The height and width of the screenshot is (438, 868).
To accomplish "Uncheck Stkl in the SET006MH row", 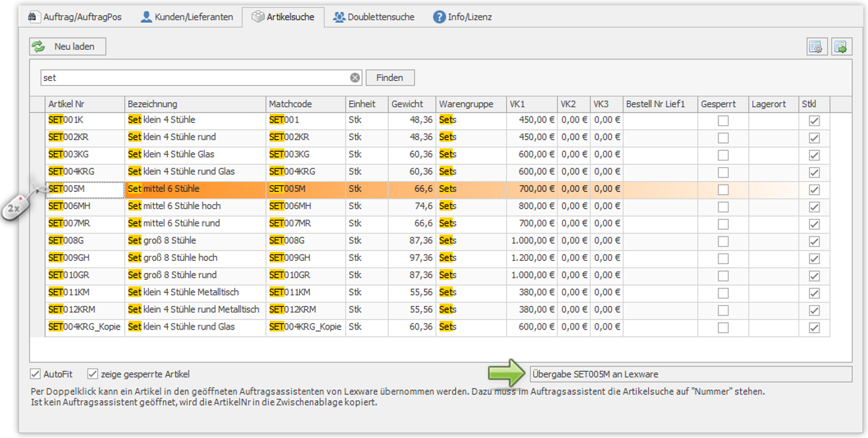I will coord(814,206).
